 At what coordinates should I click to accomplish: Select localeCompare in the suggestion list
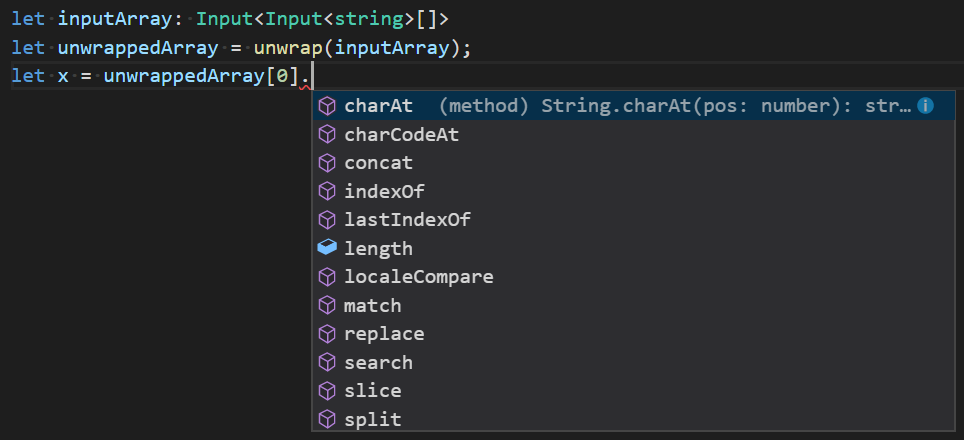pyautogui.click(x=633, y=277)
